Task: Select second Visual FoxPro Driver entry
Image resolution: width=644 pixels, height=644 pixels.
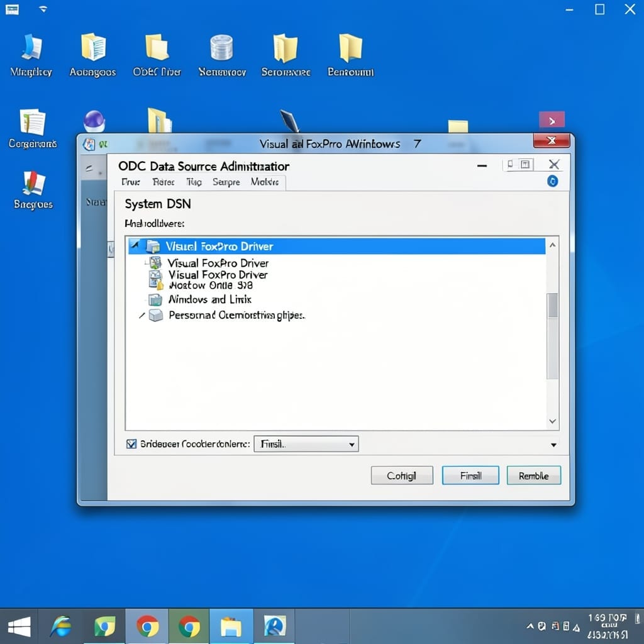Action: coord(218,263)
